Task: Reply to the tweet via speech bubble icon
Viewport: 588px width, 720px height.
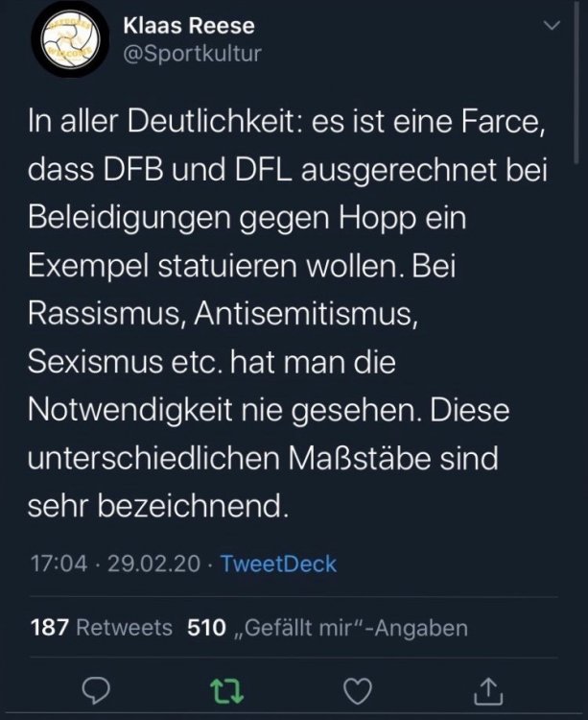Action: 96,691
